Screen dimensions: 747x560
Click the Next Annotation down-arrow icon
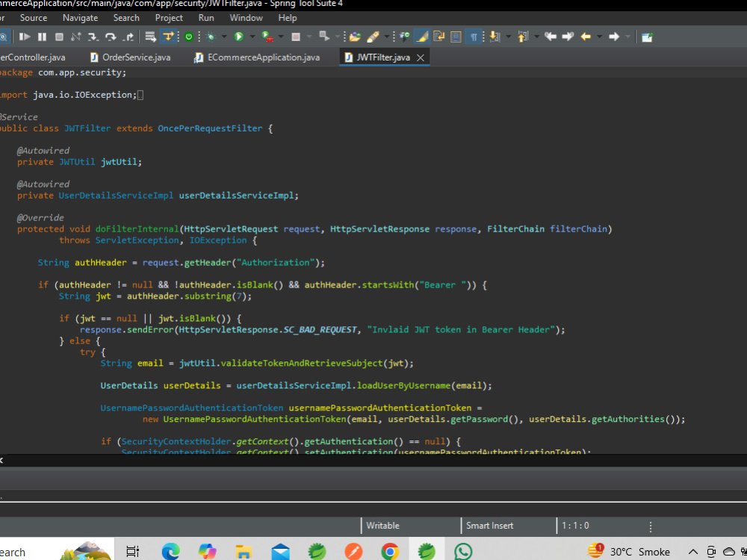[495, 37]
